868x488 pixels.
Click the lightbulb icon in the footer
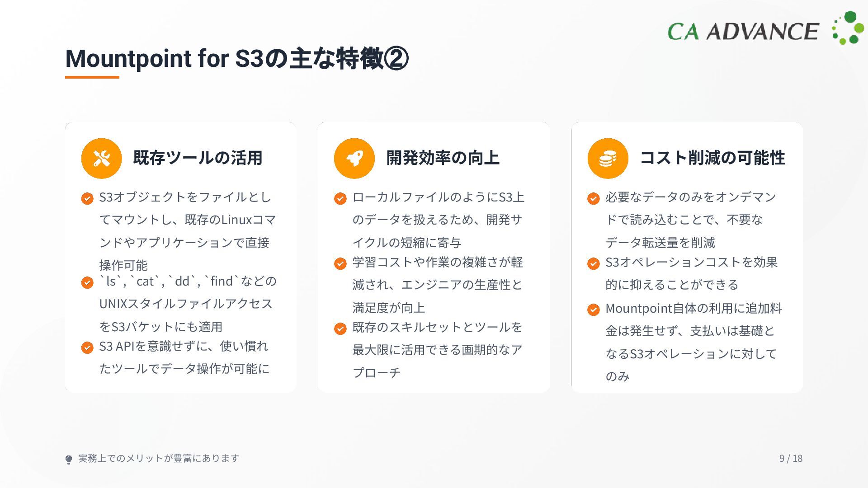[69, 460]
